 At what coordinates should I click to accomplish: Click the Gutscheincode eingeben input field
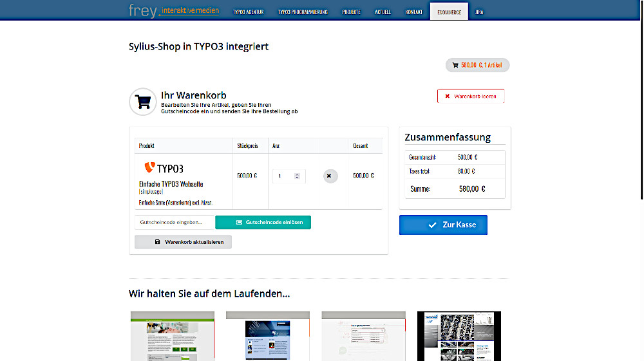(x=175, y=222)
